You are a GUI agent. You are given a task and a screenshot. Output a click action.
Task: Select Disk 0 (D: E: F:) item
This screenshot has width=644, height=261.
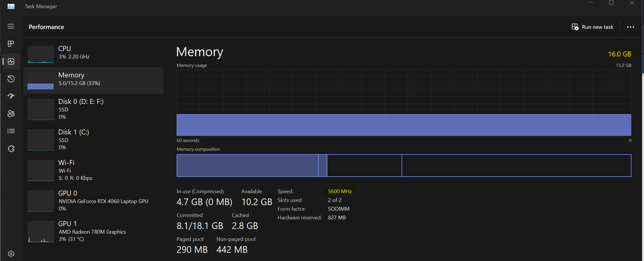pos(93,109)
